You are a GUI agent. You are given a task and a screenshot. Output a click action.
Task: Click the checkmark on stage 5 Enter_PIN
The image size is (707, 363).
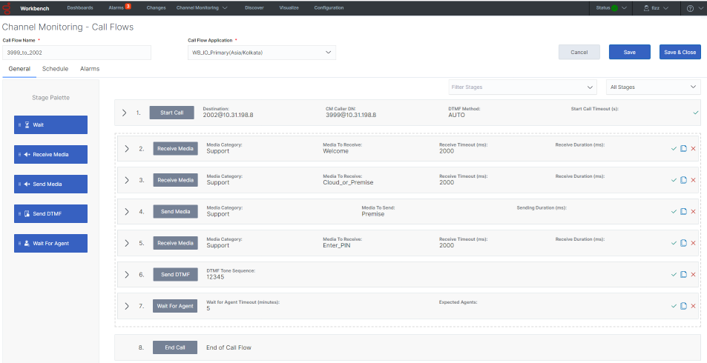coord(674,243)
